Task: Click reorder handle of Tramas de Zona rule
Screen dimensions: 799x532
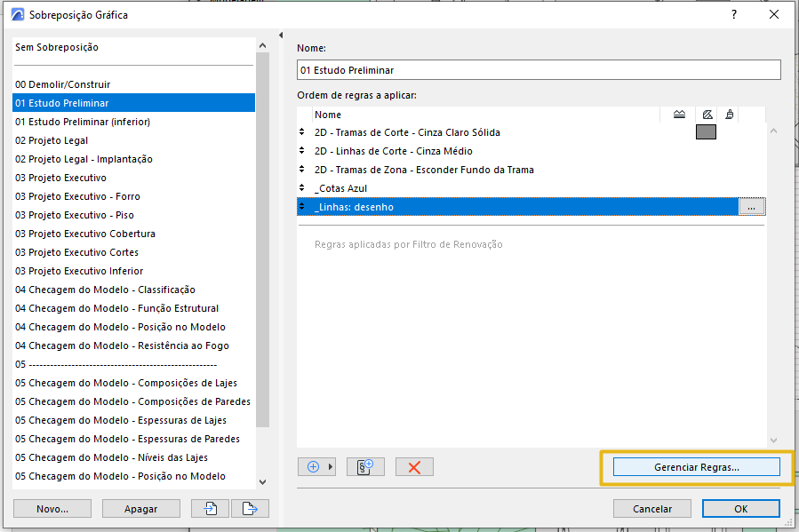Action: (301, 169)
